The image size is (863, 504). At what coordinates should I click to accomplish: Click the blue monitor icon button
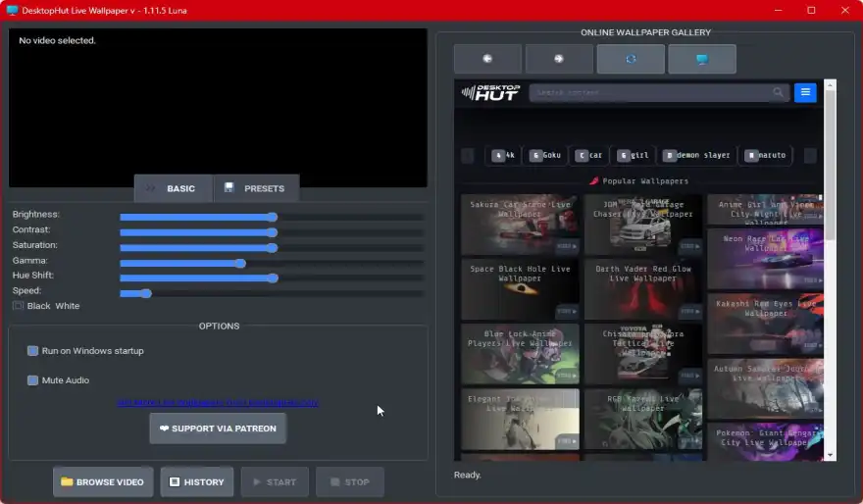tap(702, 59)
